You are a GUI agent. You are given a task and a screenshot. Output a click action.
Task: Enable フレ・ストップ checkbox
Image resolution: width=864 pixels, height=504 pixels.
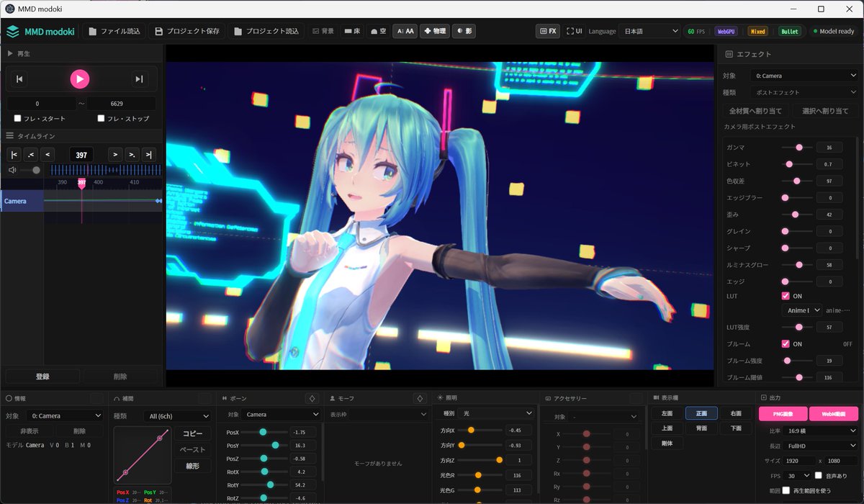101,119
